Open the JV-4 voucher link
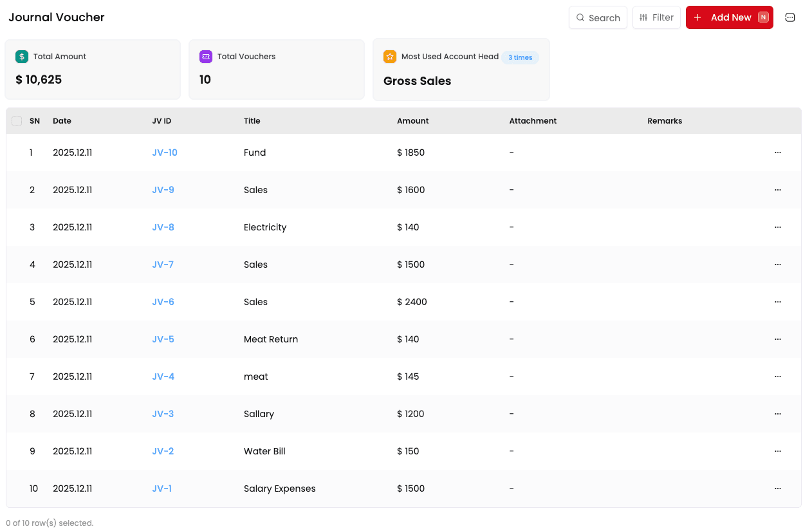The image size is (812, 531). point(163,377)
